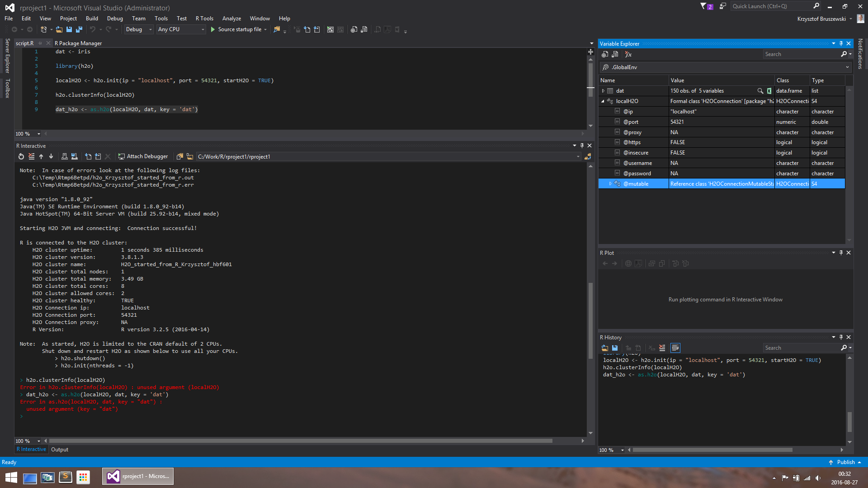Switch to the Output tab
Screen dimensions: 868x488
(x=60, y=450)
